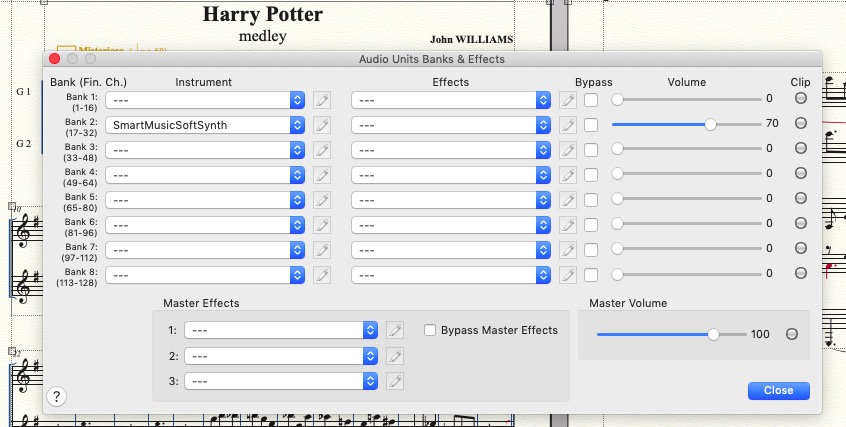Screen dimensions: 846x427
Task: Click the red window close button
Action: pos(55,59)
